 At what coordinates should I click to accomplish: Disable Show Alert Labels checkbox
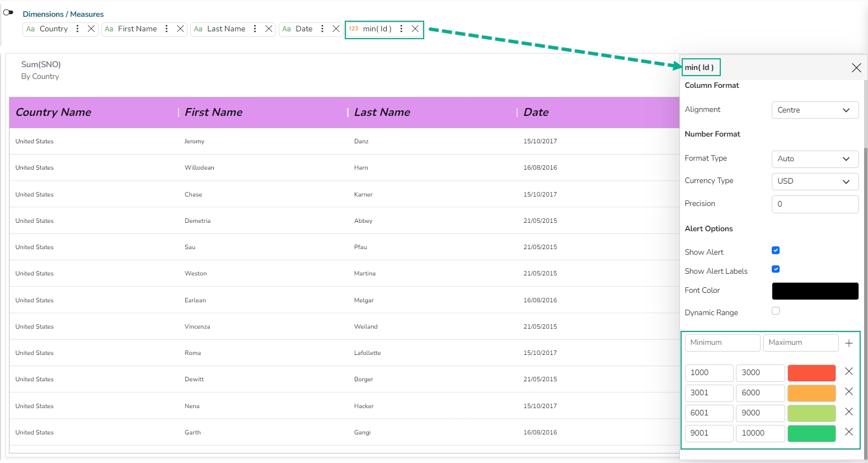(776, 269)
